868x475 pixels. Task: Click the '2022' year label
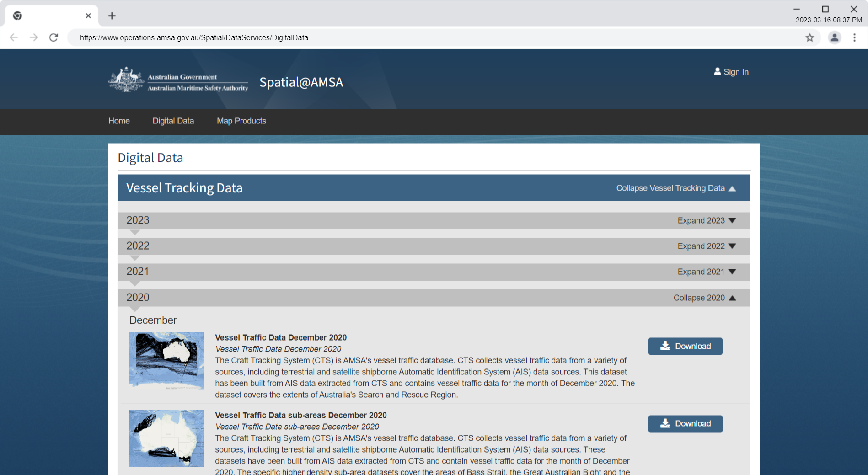pyautogui.click(x=138, y=246)
